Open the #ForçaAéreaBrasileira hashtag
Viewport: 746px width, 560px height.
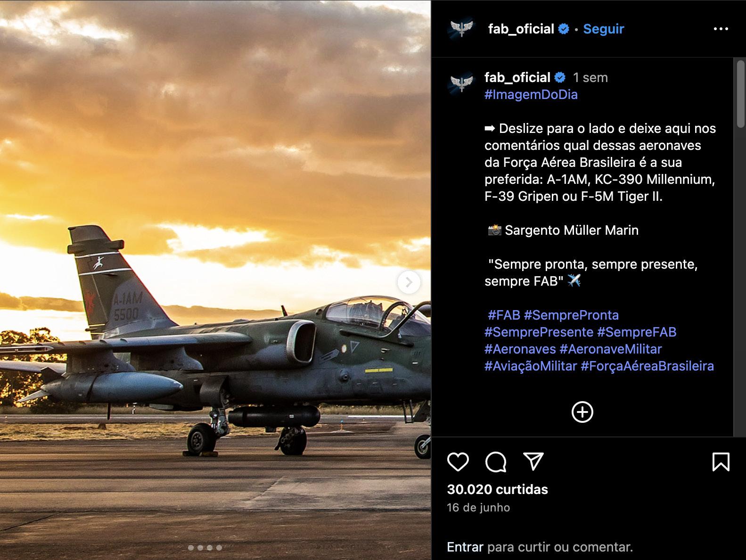pyautogui.click(x=647, y=366)
